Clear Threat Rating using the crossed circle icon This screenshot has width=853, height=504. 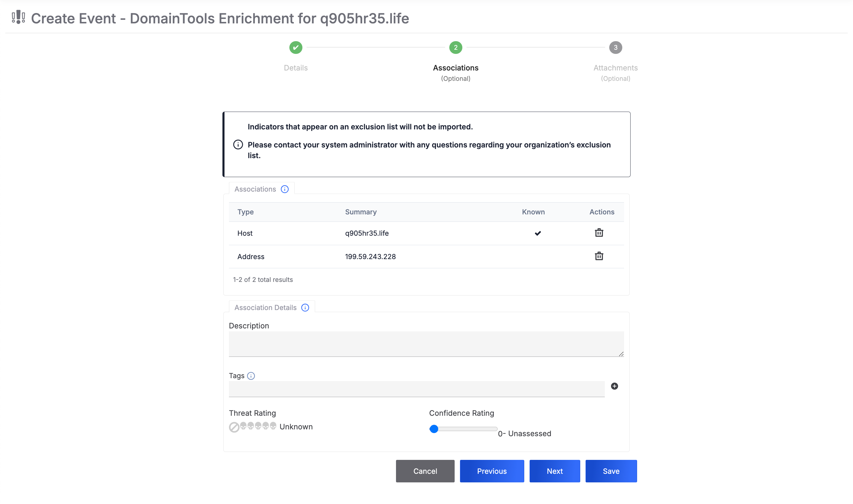click(234, 427)
